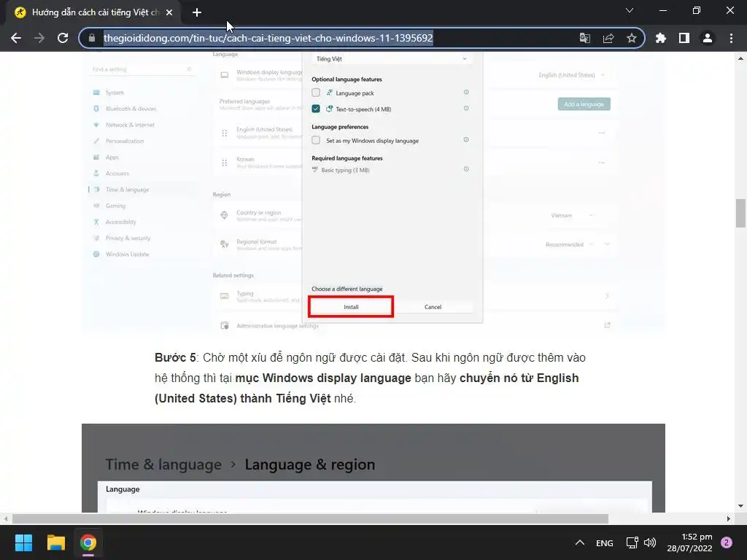The width and height of the screenshot is (747, 560).
Task: Open a new browser tab
Action: click(197, 13)
